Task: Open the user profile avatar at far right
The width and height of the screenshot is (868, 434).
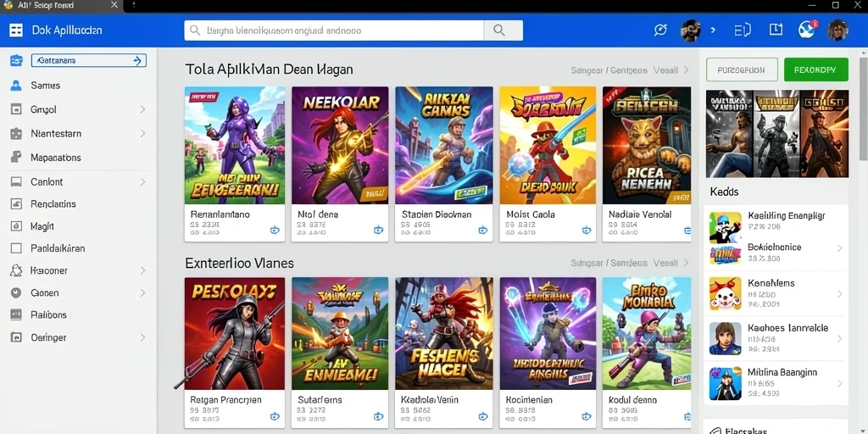Action: [837, 30]
